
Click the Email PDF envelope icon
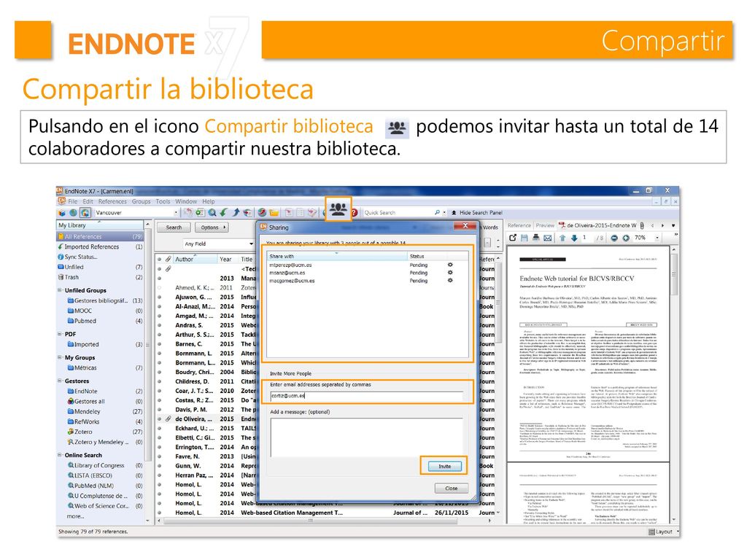tap(548, 238)
